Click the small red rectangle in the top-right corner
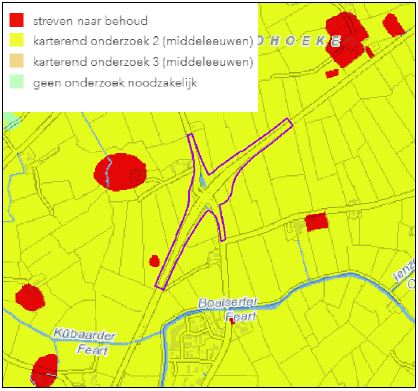This screenshot has height=391, width=418. [393, 25]
